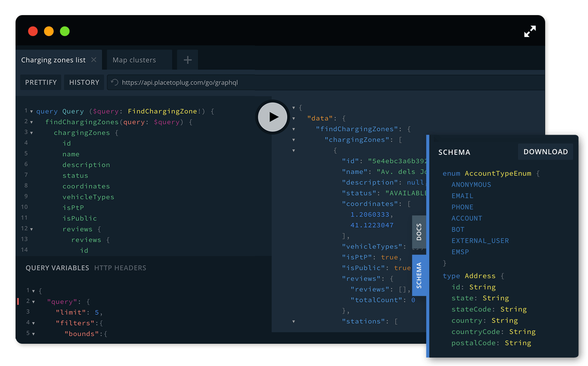The height and width of the screenshot is (366, 588).
Task: Add a new tab with plus icon
Action: pyautogui.click(x=188, y=60)
